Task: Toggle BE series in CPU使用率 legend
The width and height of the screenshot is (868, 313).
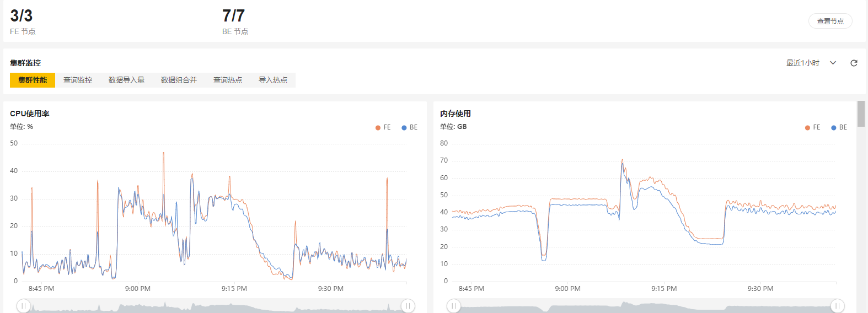Action: (x=410, y=127)
